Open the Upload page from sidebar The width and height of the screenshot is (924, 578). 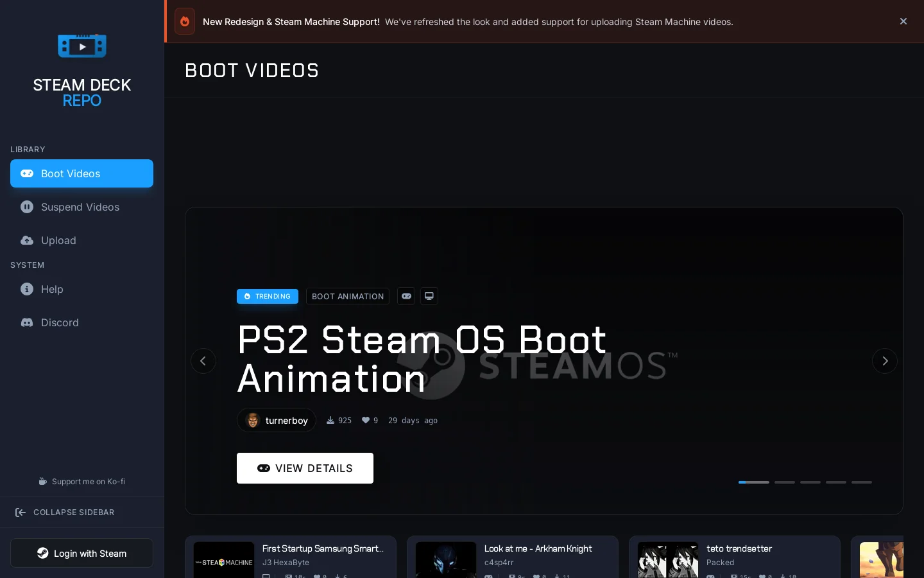(81, 240)
